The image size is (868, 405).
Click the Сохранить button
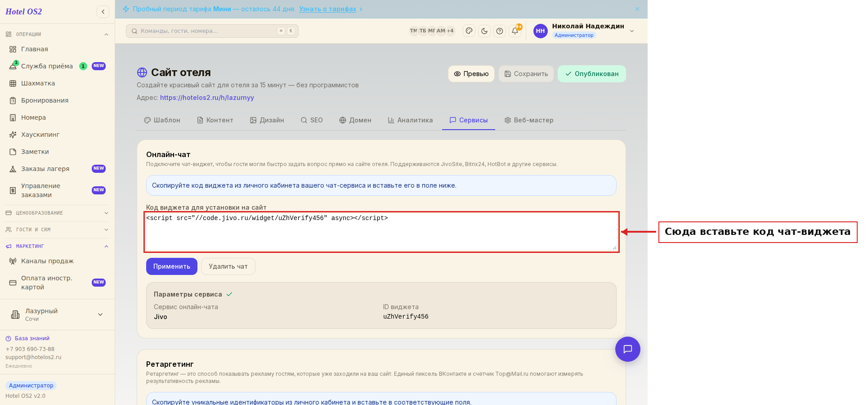[526, 74]
